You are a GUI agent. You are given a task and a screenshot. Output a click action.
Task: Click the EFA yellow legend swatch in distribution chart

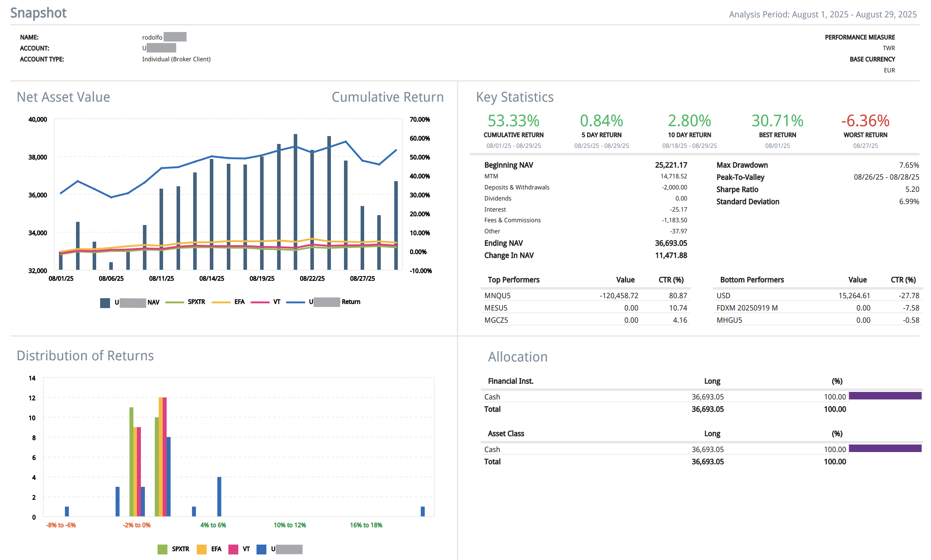click(201, 549)
